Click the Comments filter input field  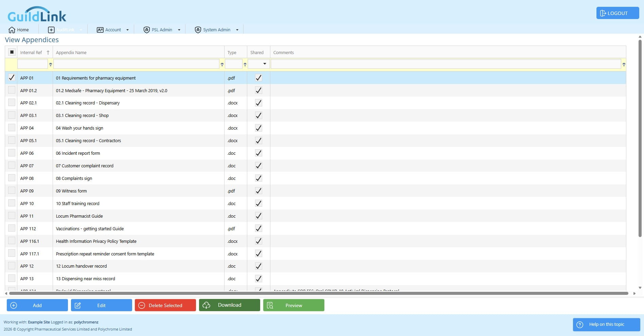446,64
